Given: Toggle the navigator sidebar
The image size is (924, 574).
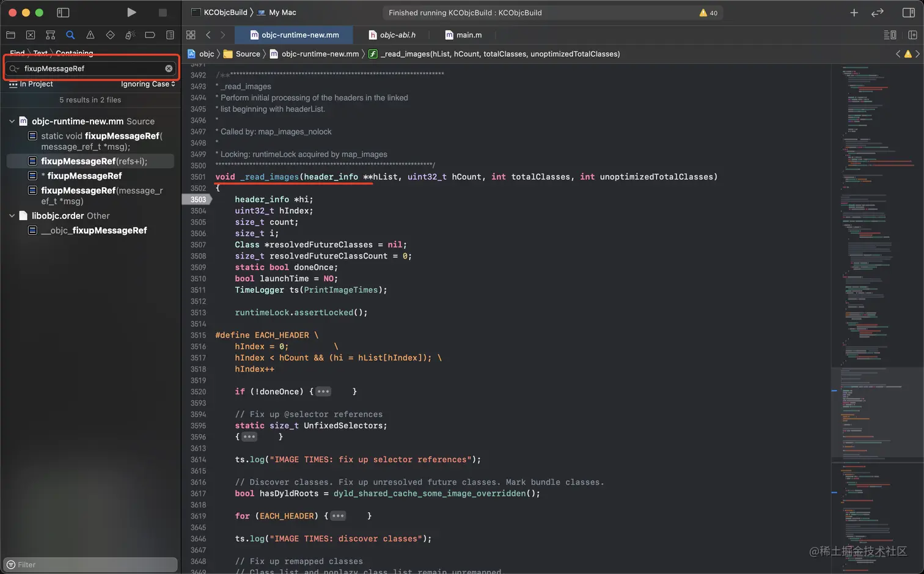Looking at the screenshot, I should pos(63,12).
